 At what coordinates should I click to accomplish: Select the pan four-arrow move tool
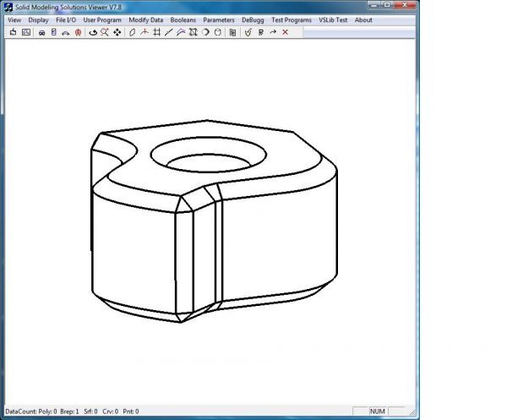(117, 32)
